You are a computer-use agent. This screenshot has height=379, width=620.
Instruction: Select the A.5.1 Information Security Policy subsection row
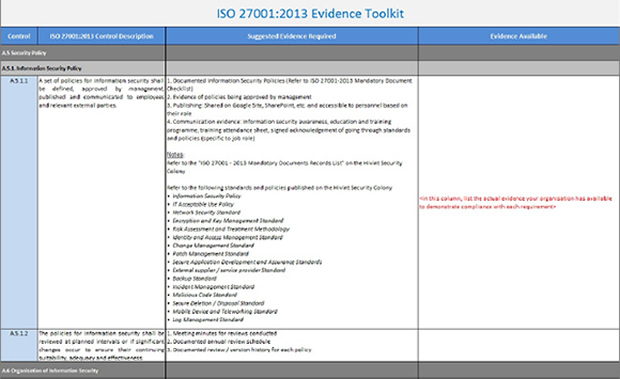coord(310,68)
